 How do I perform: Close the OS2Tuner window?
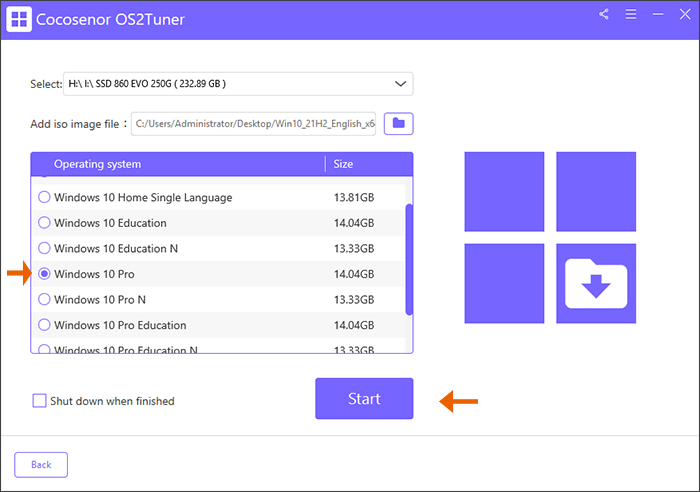[685, 14]
